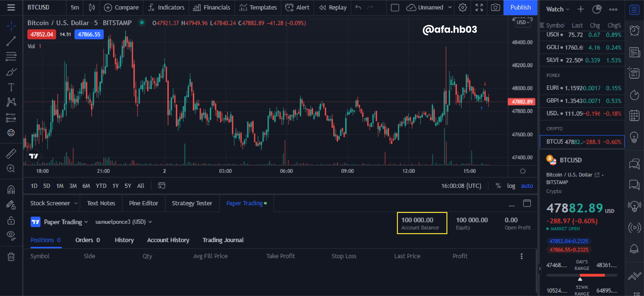This screenshot has height=296, width=644.
Task: Take a chart snapshot with camera icon
Action: pos(495,7)
